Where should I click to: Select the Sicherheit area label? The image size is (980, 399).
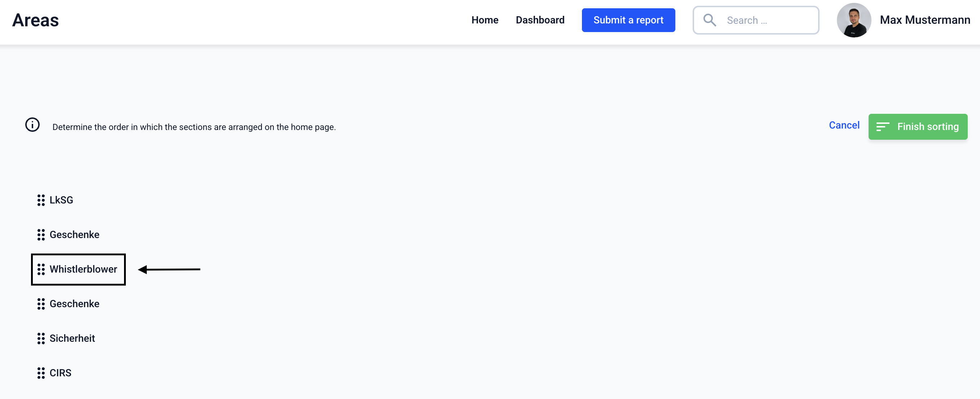[x=72, y=338]
